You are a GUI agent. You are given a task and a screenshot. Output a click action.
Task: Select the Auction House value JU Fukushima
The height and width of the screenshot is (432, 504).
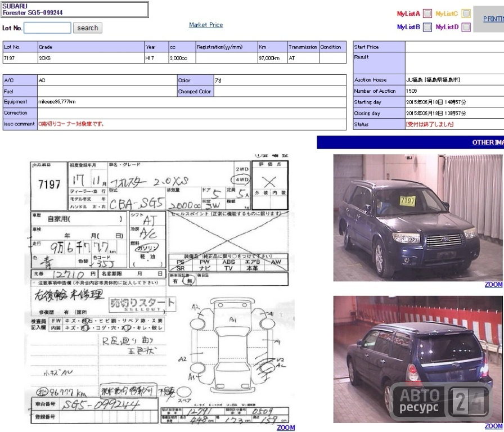pos(433,80)
